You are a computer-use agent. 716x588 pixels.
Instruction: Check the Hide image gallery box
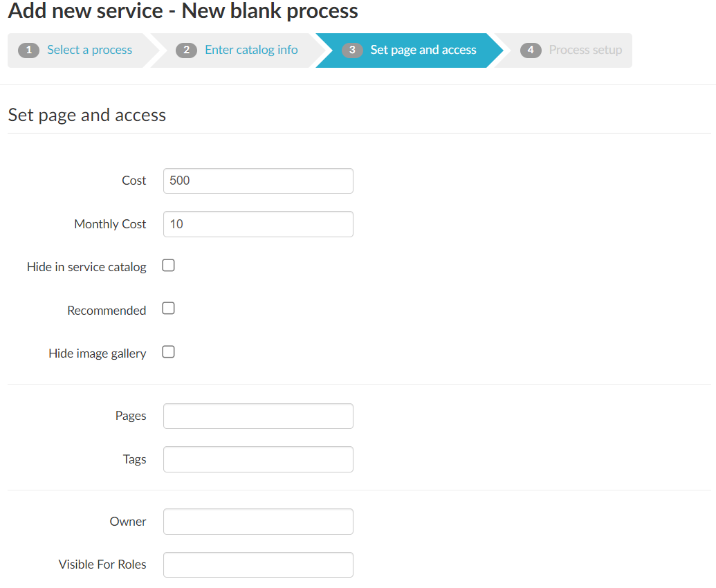[168, 352]
